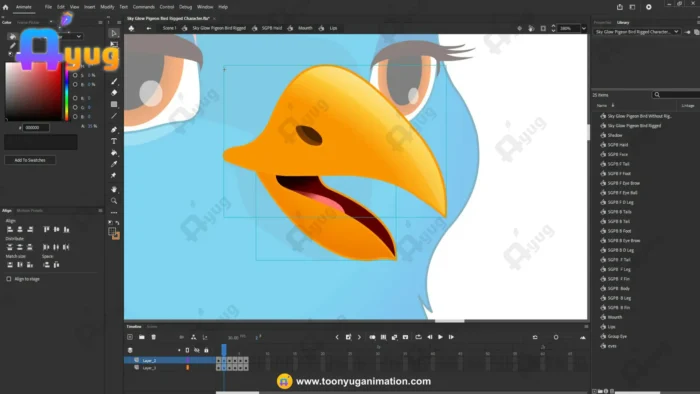Select the Brightness B radio button
This screenshot has width=700, height=394.
pos(75,84)
